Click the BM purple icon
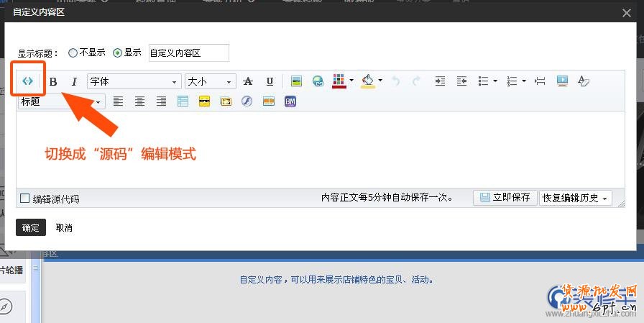 click(x=290, y=101)
